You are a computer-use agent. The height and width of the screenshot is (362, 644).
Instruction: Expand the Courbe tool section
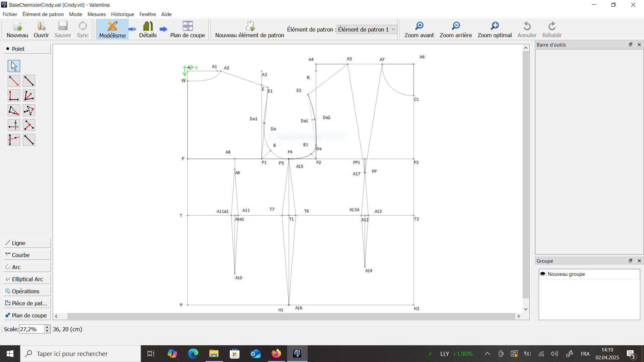coord(27,255)
